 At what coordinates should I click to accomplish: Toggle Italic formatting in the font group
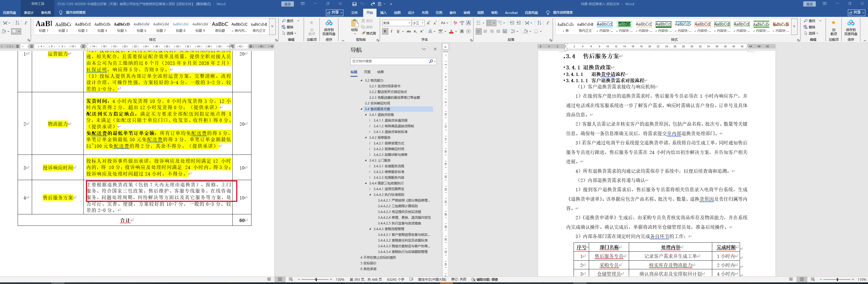click(x=391, y=31)
